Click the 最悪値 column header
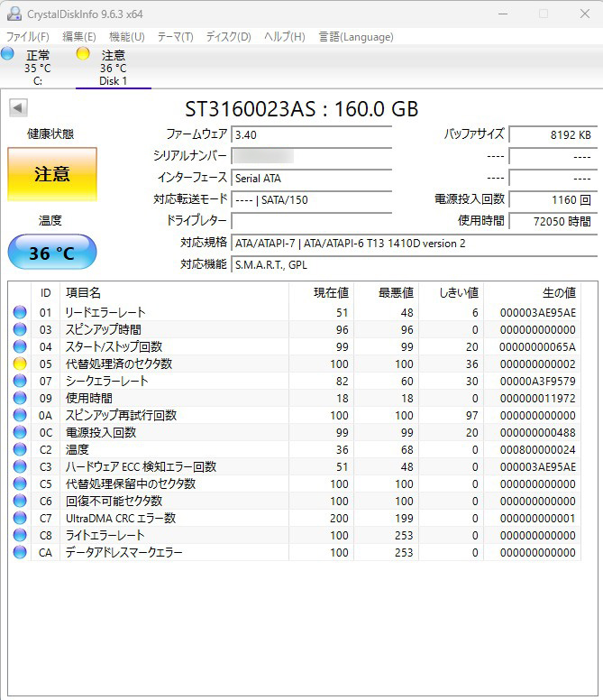The image size is (603, 700). pos(387,293)
